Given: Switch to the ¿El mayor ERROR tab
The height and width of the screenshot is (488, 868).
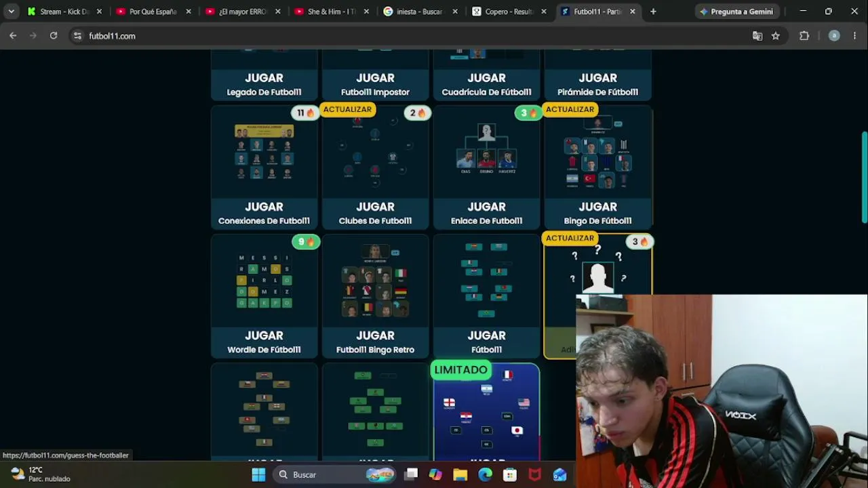Looking at the screenshot, I should [x=242, y=12].
